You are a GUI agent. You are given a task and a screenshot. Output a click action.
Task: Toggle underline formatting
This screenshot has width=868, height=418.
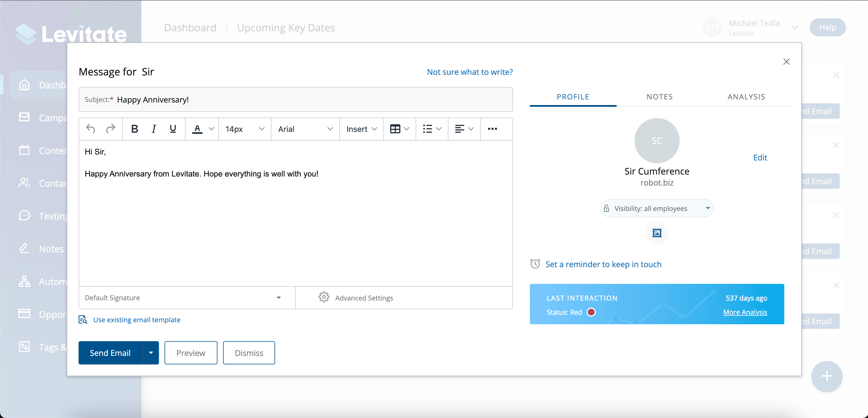173,129
